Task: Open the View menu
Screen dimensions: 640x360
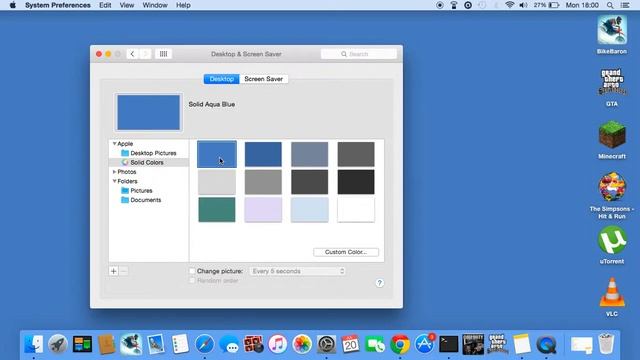Action: click(x=127, y=5)
